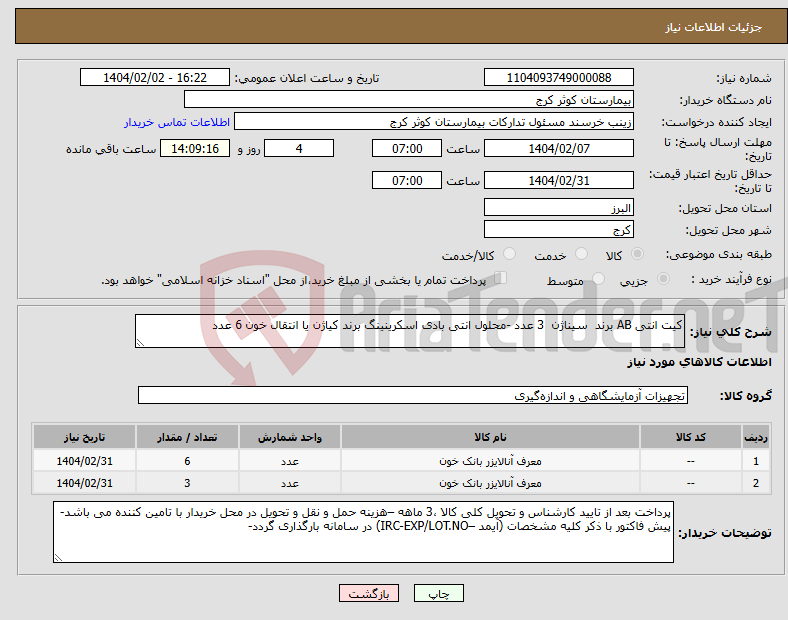Click the date 1404/02/31 in row 1
This screenshot has width=788, height=620.
pos(84,461)
